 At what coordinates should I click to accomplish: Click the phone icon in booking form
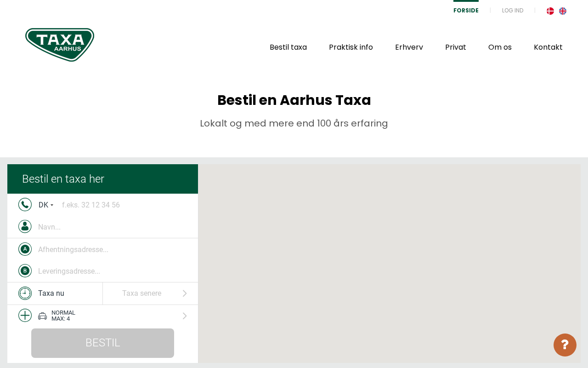coord(25,205)
